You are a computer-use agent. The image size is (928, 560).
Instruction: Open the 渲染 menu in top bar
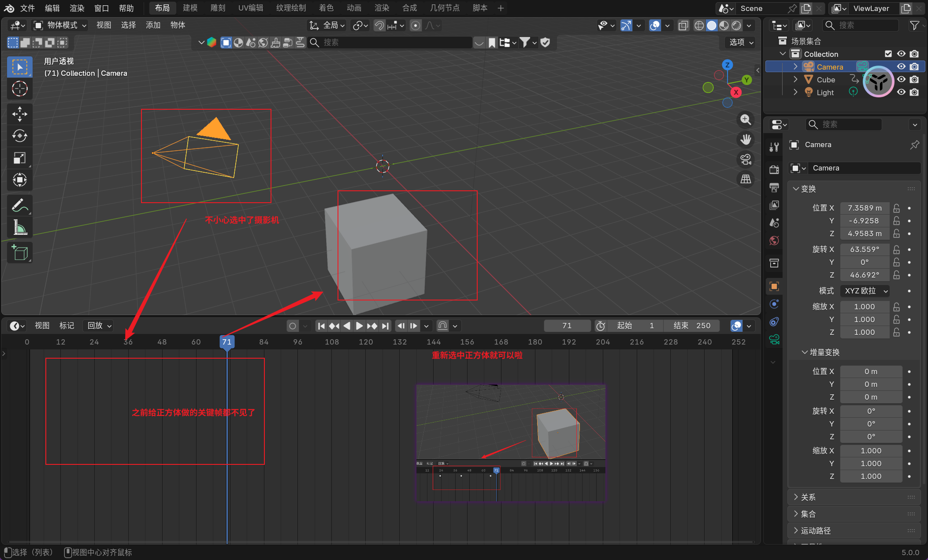click(x=77, y=8)
